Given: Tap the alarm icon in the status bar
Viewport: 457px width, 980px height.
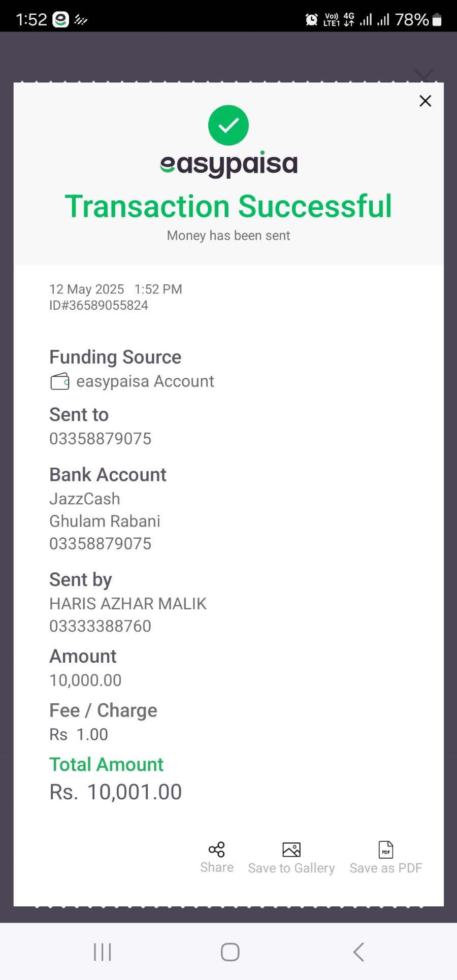Looking at the screenshot, I should [x=311, y=20].
